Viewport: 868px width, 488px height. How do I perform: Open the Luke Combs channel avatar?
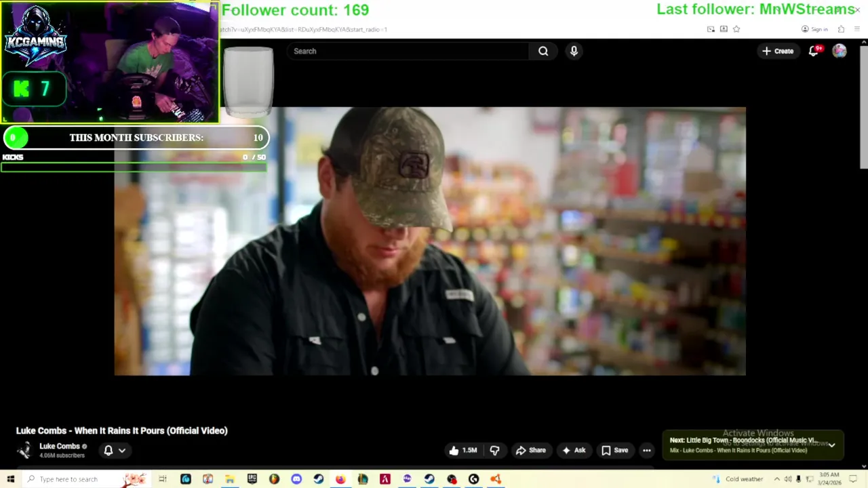(24, 450)
